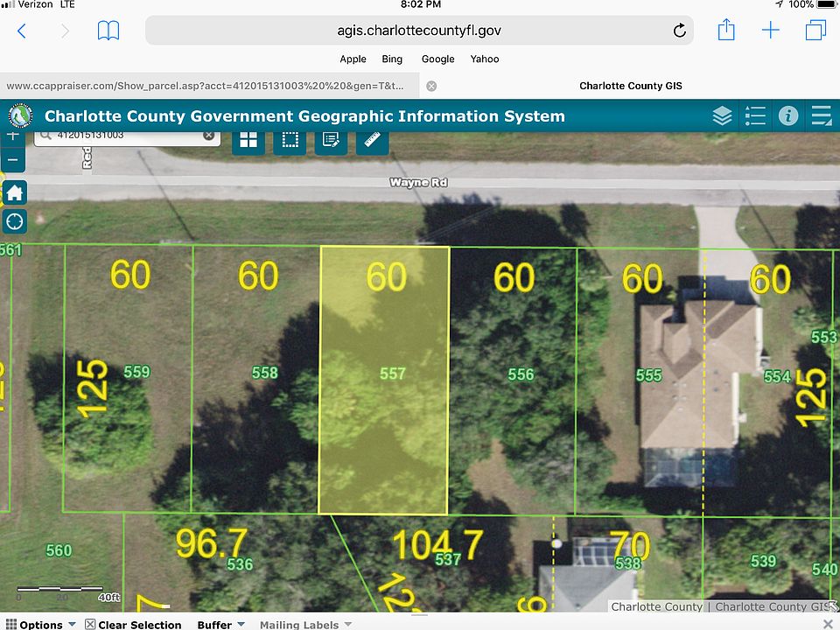Open the Mailing Labels dropdown
The image size is (840, 630).
point(304,624)
